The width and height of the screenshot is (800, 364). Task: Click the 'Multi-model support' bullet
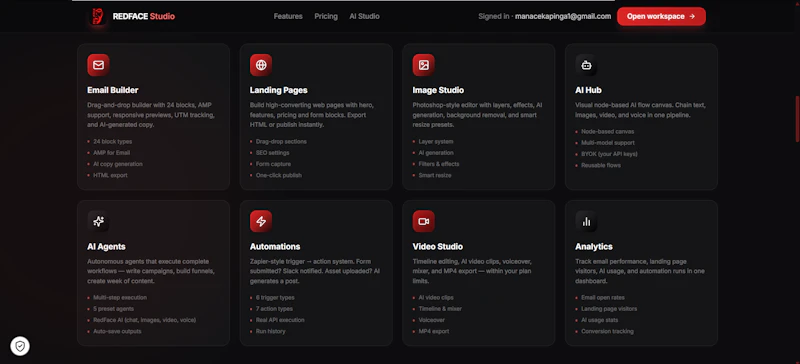click(x=605, y=142)
